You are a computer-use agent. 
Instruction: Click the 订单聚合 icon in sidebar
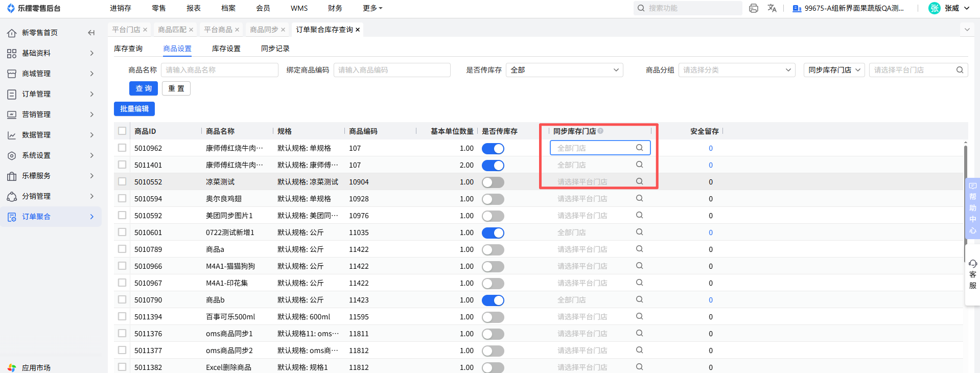[12, 217]
